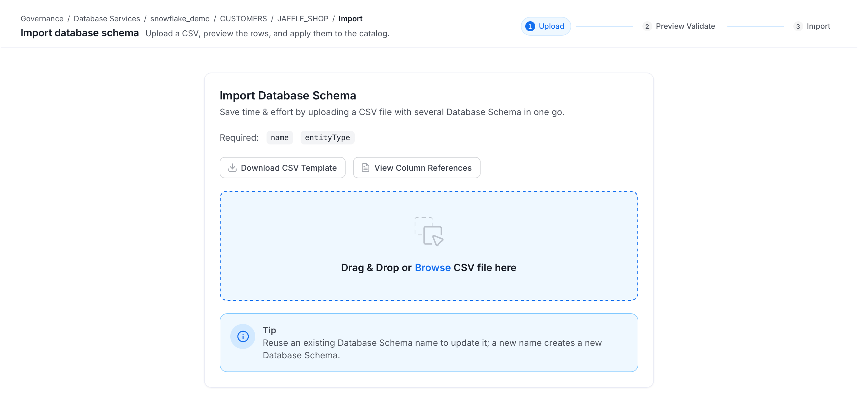The image size is (868, 419).
Task: Click the step 2 number badge
Action: 647,26
